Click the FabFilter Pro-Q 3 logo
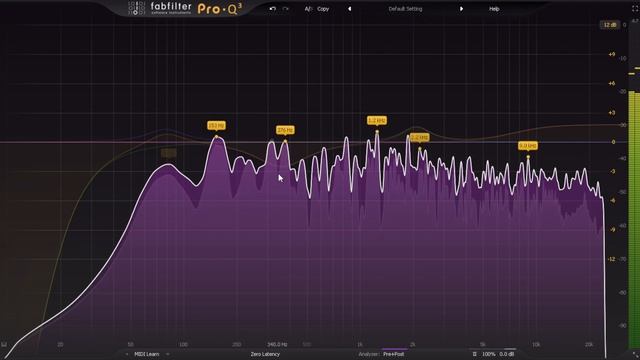 pos(186,8)
